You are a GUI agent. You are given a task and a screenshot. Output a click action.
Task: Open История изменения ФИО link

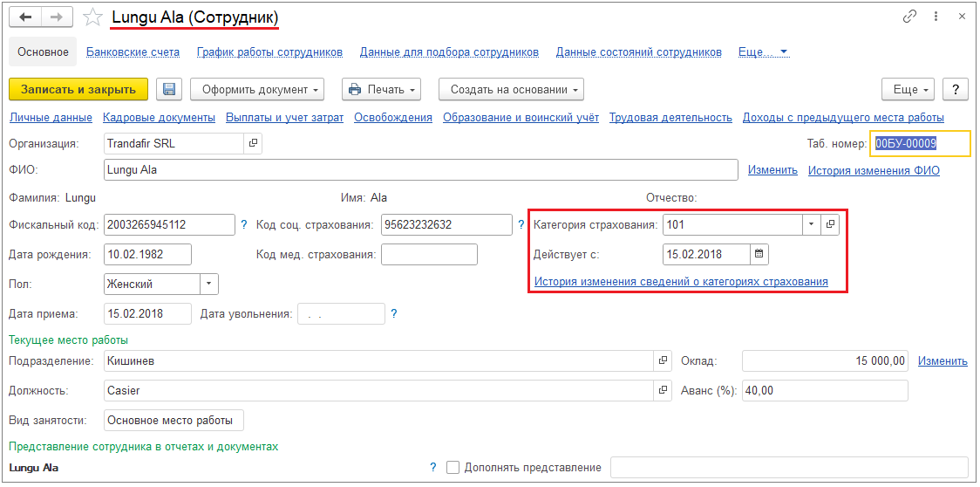874,170
